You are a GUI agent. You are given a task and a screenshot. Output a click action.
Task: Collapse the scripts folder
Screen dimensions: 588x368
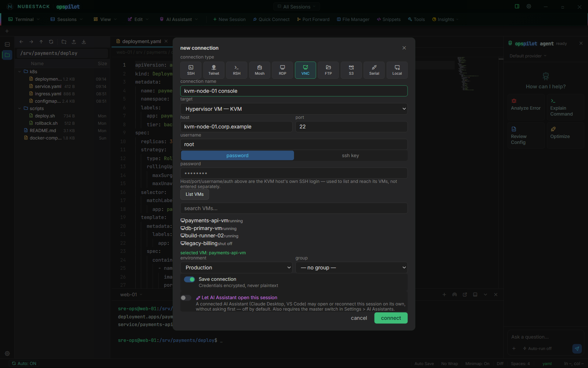pos(20,109)
